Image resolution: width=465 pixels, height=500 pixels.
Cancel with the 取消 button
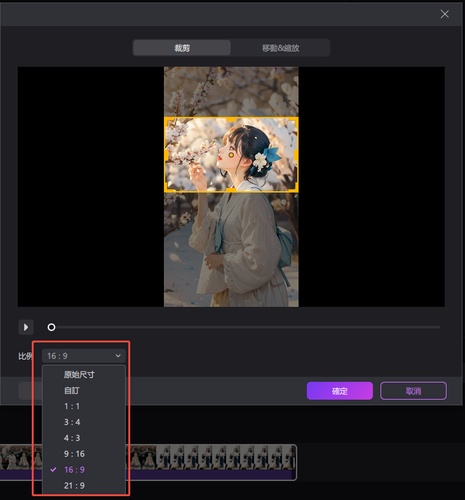click(x=413, y=391)
